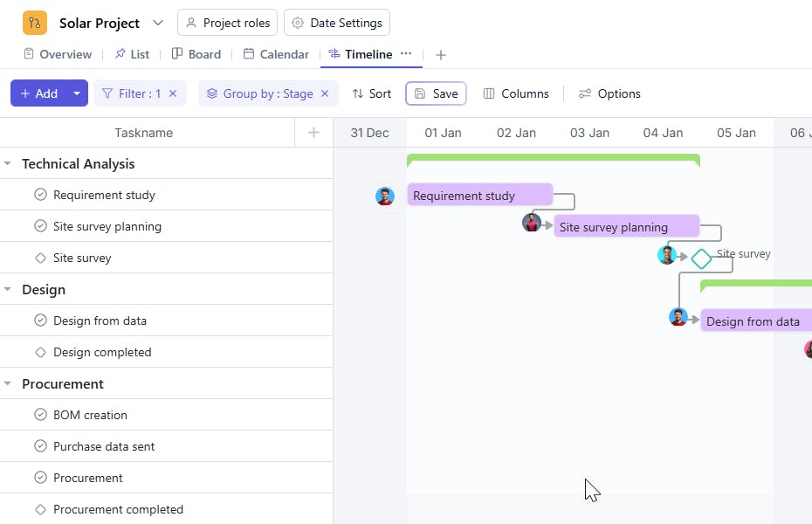
Task: Clear the Group by Stage grouping
Action: 325,93
